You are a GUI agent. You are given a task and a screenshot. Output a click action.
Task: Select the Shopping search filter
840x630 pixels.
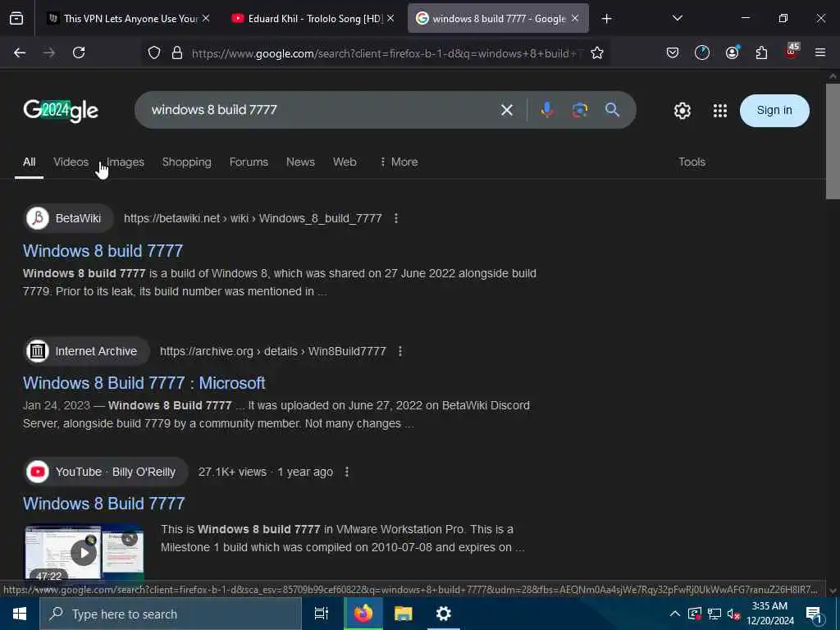coord(186,162)
